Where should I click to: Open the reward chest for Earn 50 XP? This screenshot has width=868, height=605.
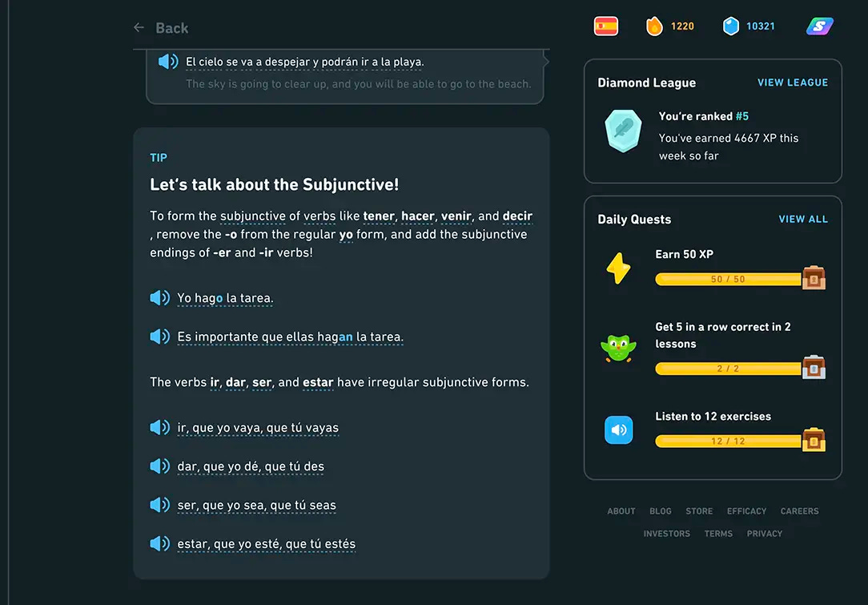click(814, 278)
